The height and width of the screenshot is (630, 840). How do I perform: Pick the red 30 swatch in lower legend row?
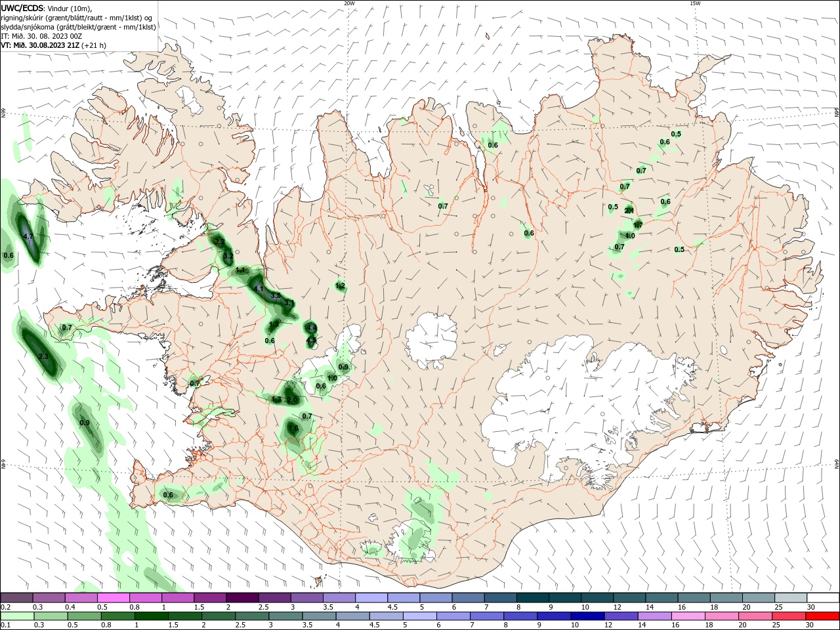click(x=822, y=616)
